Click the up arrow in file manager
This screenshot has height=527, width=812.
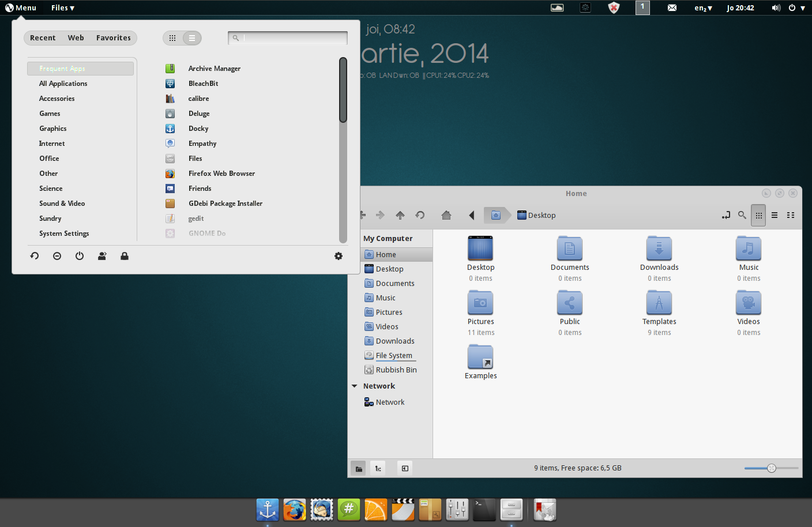(x=400, y=215)
